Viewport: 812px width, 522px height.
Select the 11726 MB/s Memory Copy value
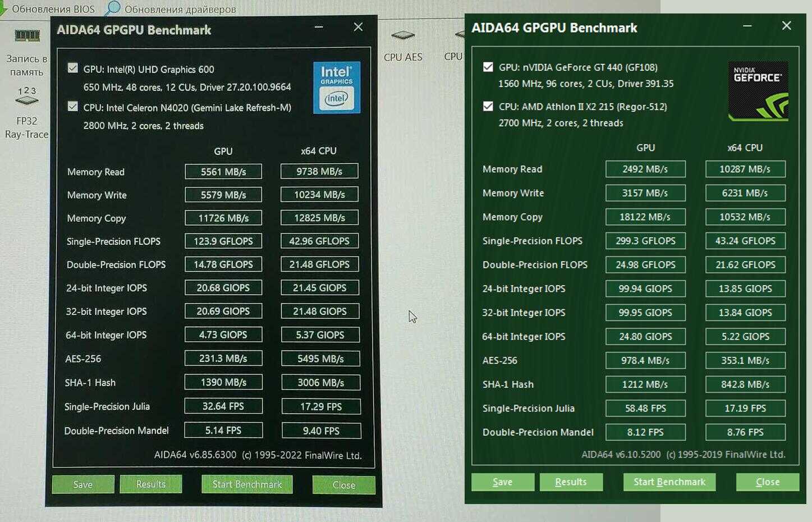coord(223,218)
